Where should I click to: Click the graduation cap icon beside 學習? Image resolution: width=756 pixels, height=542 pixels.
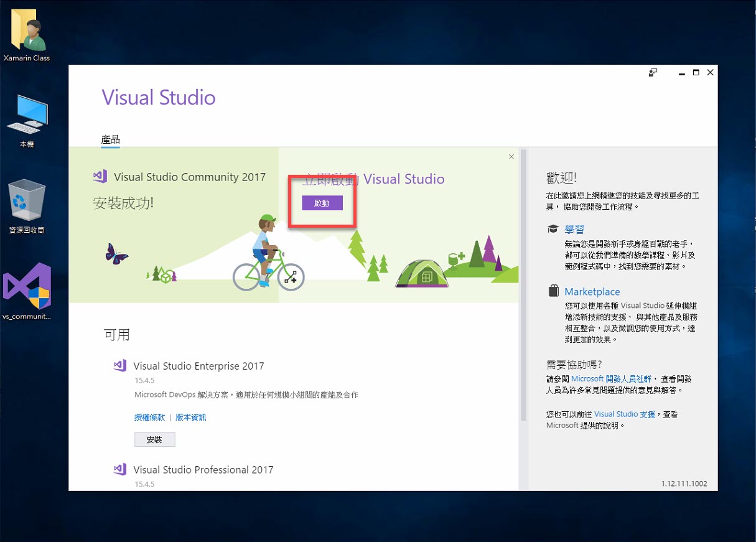tap(553, 229)
